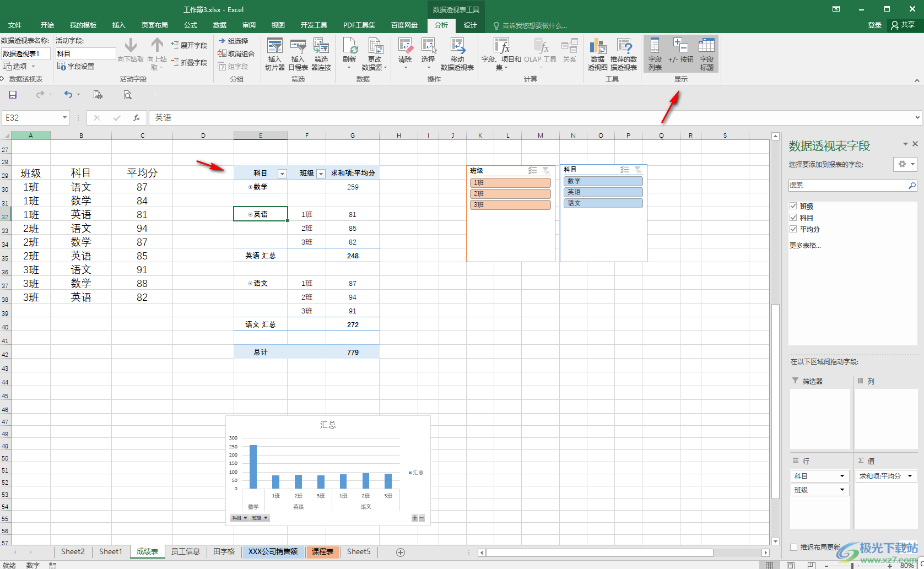Screen dimensions: 924x569
Task: Click the field search box in pane
Action: [852, 186]
